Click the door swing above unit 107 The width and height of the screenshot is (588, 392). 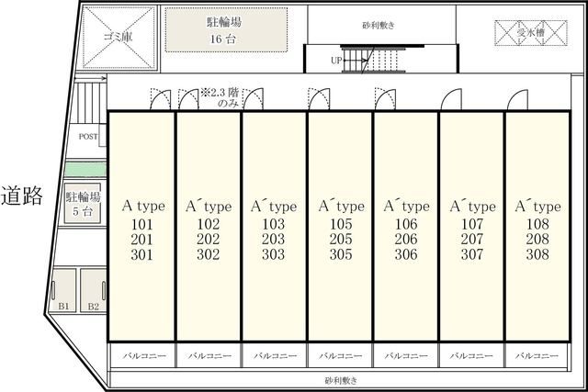coord(451,99)
